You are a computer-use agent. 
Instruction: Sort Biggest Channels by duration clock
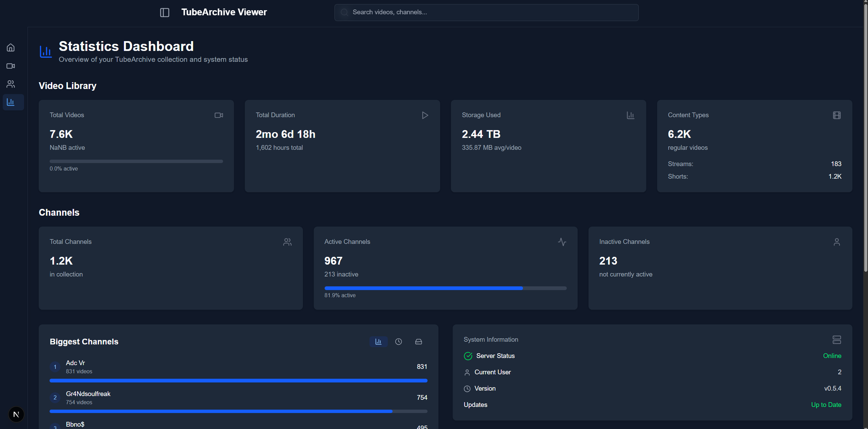point(398,342)
